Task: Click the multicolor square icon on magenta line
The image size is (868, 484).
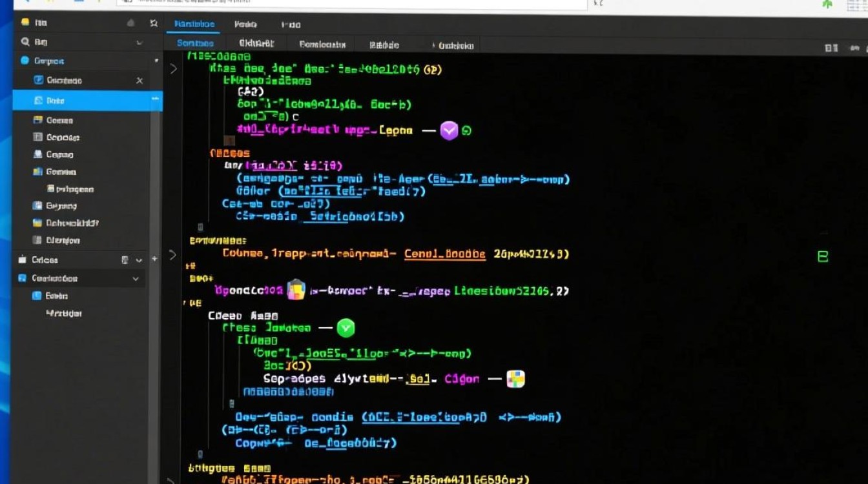Action: (296, 290)
